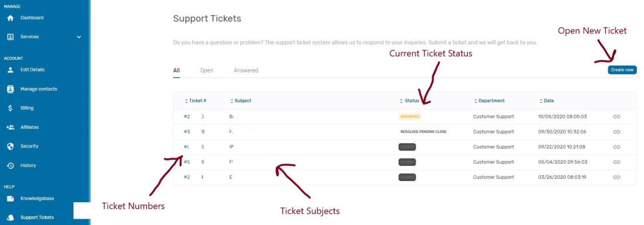The height and width of the screenshot is (225, 644).
Task: Click the Billing dollar sign icon
Action: pos(11,108)
